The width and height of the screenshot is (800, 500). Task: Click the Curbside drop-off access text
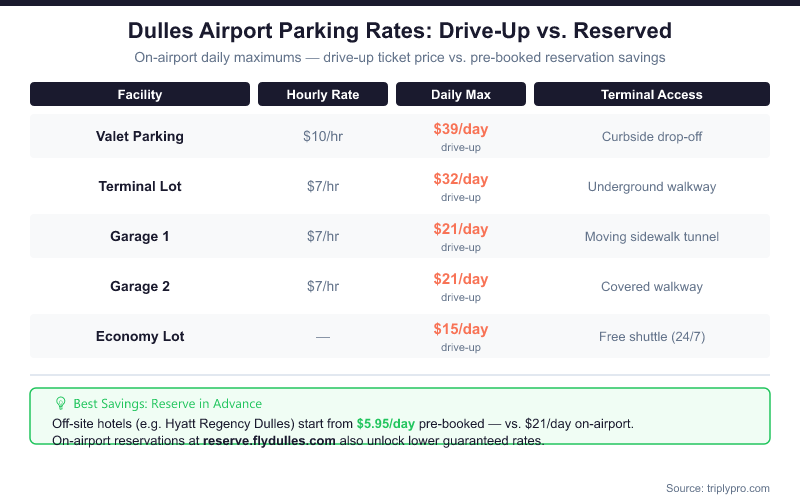[x=652, y=136]
